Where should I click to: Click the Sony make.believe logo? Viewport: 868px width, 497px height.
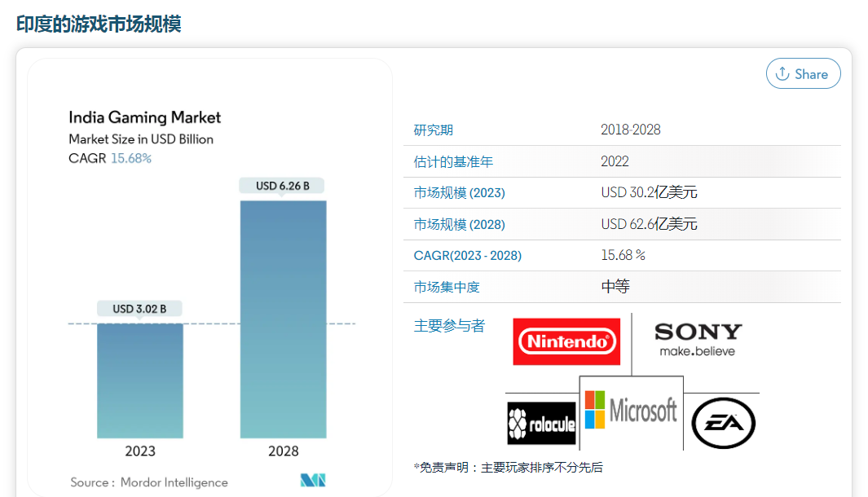pyautogui.click(x=698, y=340)
